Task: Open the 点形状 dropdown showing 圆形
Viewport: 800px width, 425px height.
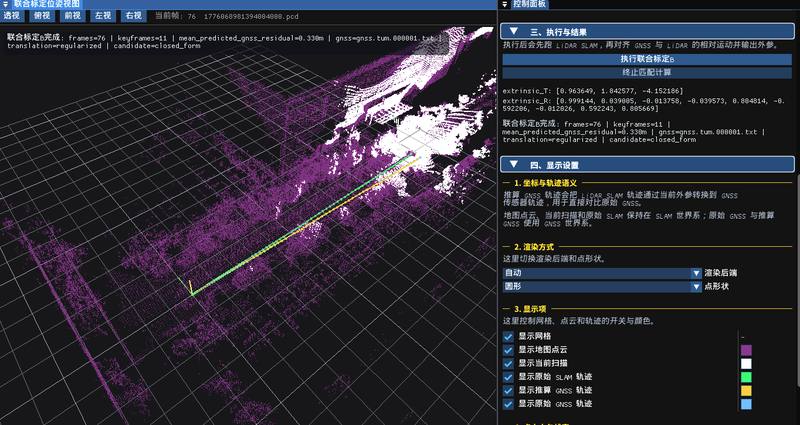Action: tap(602, 286)
